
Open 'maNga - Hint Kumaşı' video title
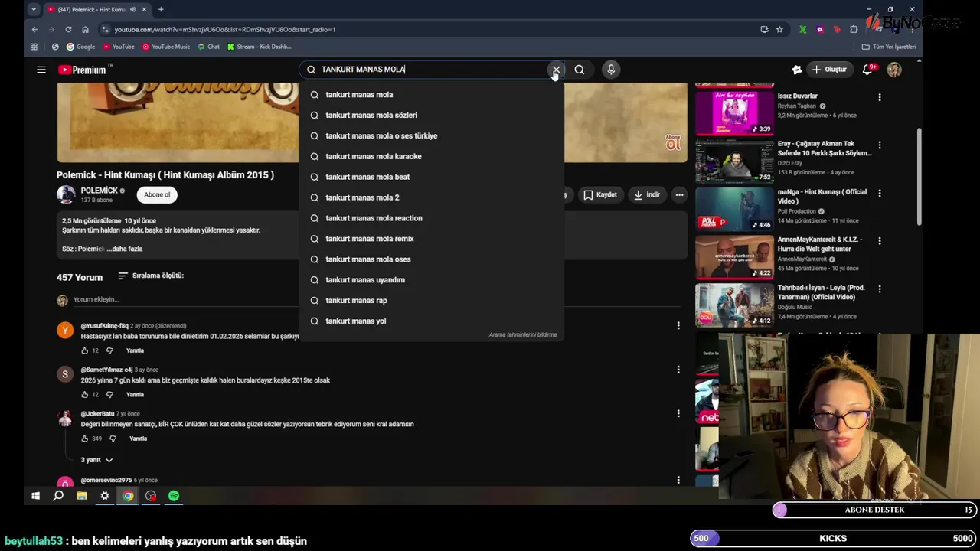point(822,197)
